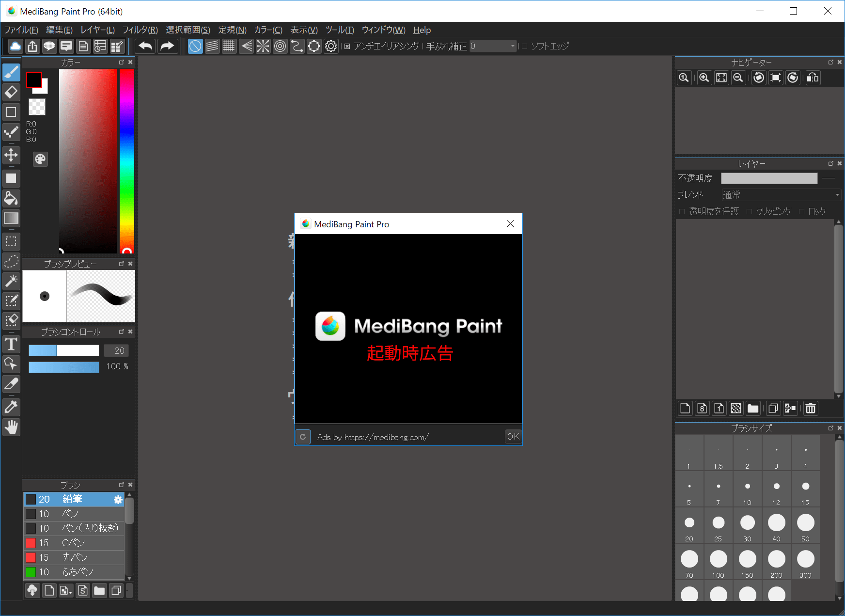845x616 pixels.
Task: Pick a color with the Eyedropper tool
Action: coord(11,407)
